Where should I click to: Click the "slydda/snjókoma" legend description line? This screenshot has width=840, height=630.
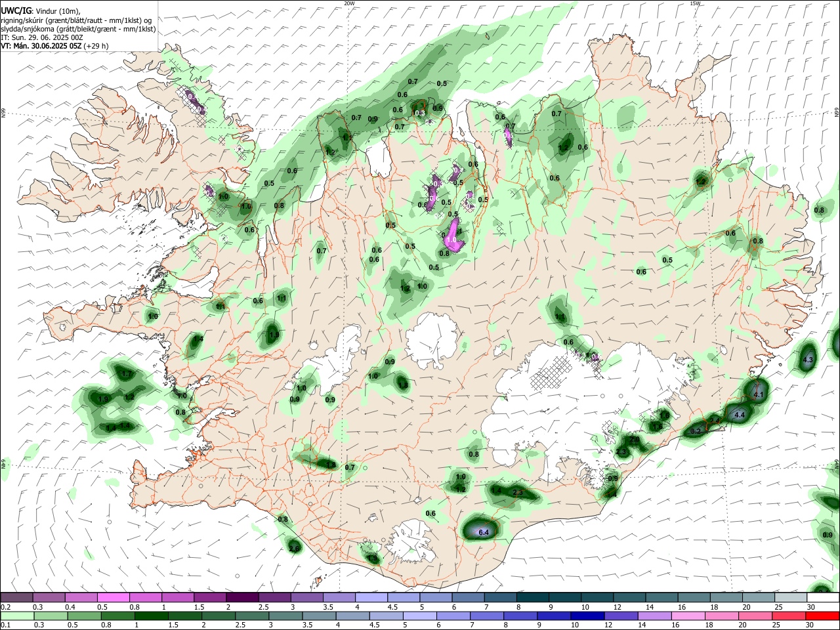tap(78, 29)
